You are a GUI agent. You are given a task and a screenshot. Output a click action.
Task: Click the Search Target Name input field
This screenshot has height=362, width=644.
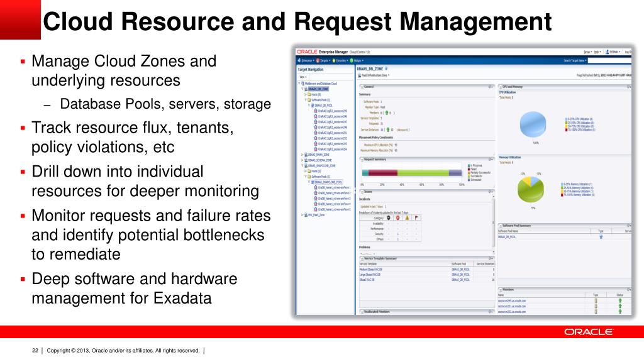coord(609,60)
